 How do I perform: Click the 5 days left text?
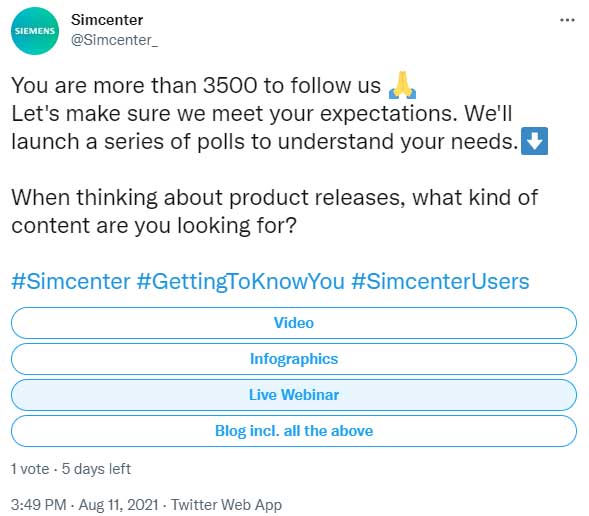pyautogui.click(x=96, y=469)
